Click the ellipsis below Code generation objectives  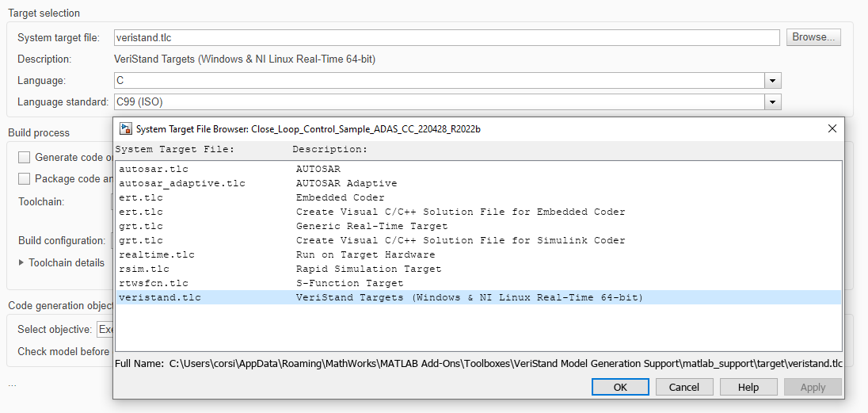tap(12, 384)
